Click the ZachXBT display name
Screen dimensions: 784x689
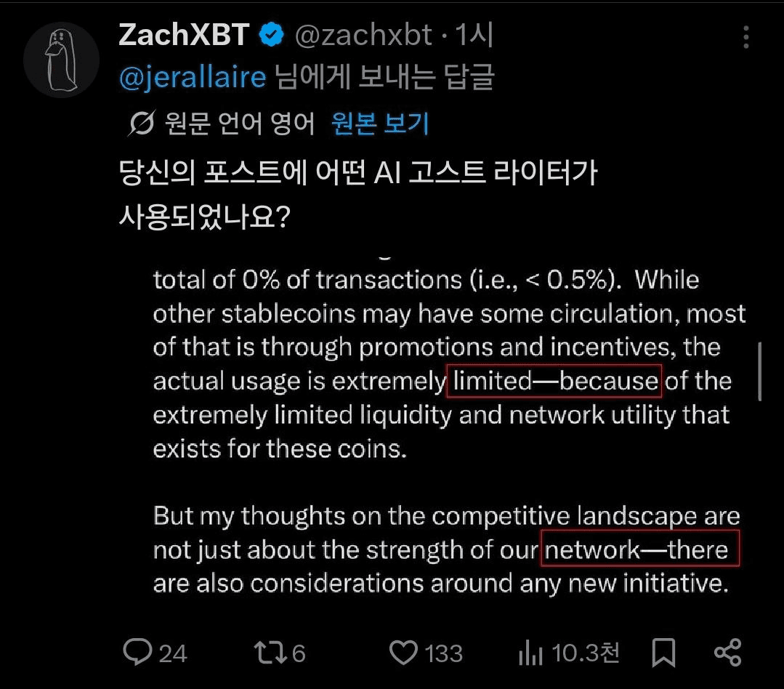click(184, 34)
